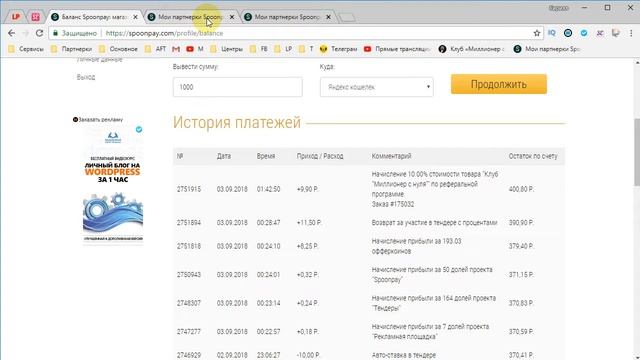The height and width of the screenshot is (360, 640).
Task: Close the 'Баланс Spoonpay' tab
Action: tap(135, 17)
